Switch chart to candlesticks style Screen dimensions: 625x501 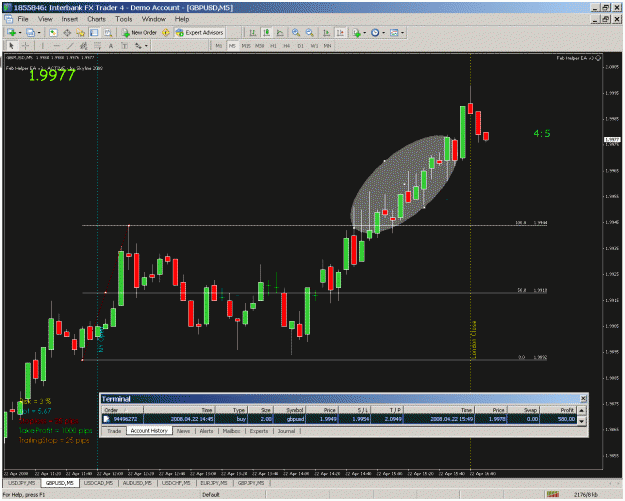[x=266, y=33]
